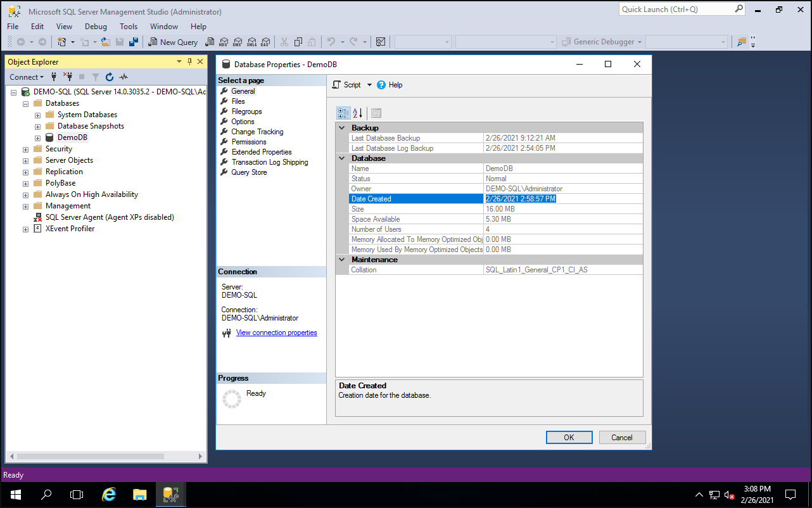Select Last Database Backup property row
Image resolution: width=812 pixels, height=508 pixels.
tap(495, 138)
